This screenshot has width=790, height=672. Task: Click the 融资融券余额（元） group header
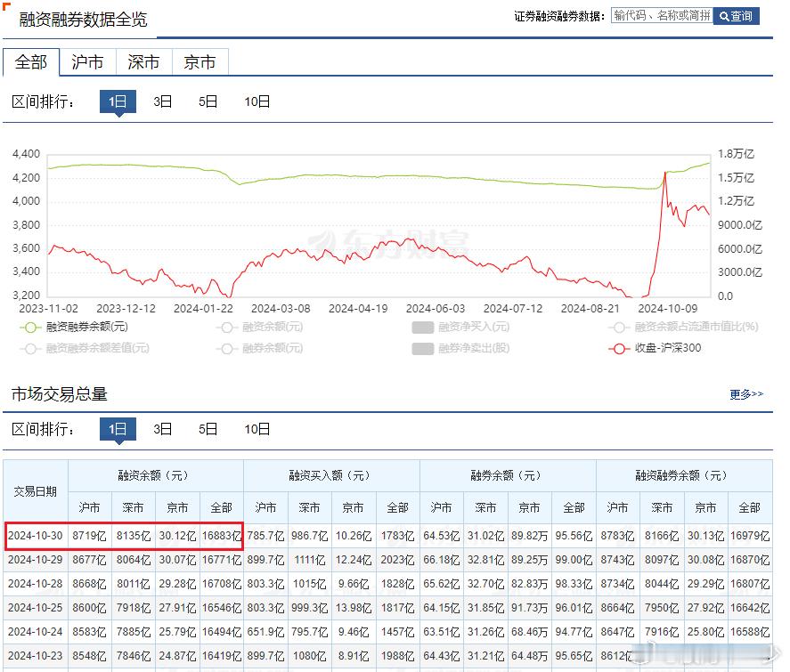pos(684,475)
